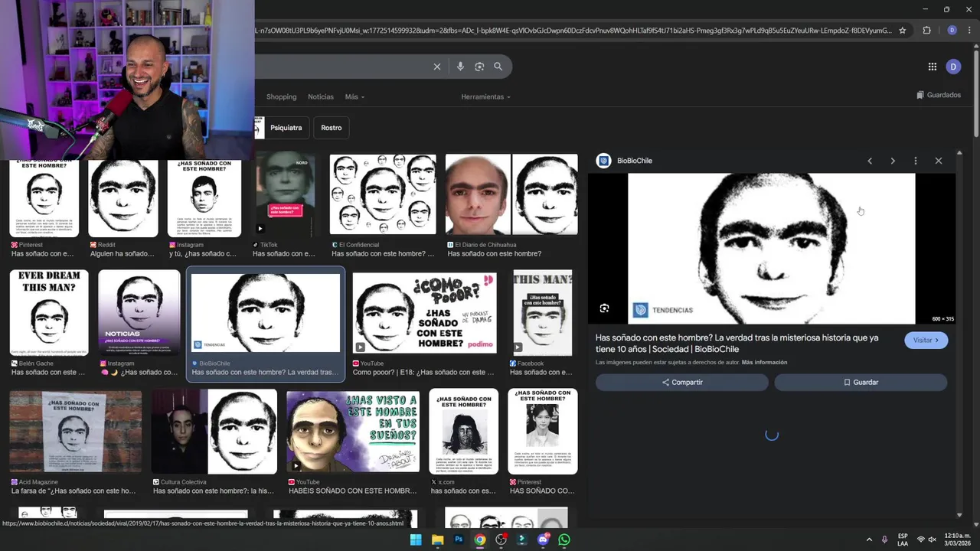The width and height of the screenshot is (980, 551).
Task: Expand the Más dropdown
Action: pos(354,97)
